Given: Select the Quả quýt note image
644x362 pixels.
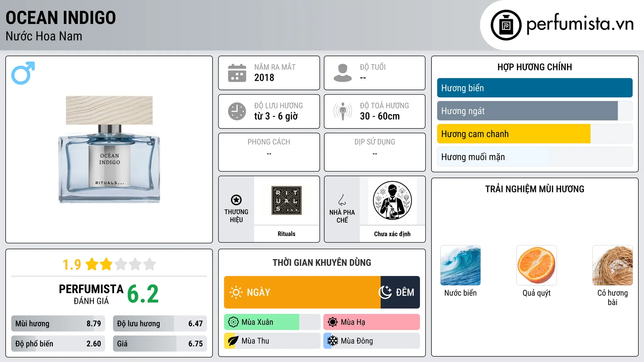Looking at the screenshot, I should click(x=536, y=266).
